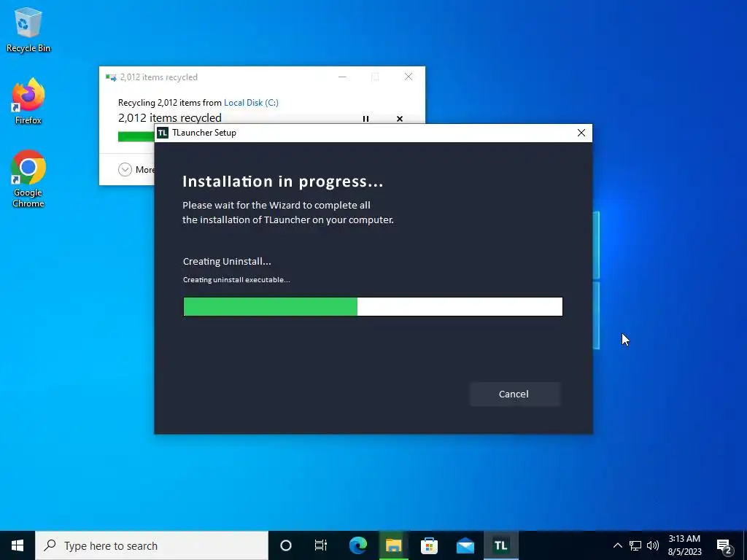Open the Recycle Bin desktop icon

[x=28, y=30]
